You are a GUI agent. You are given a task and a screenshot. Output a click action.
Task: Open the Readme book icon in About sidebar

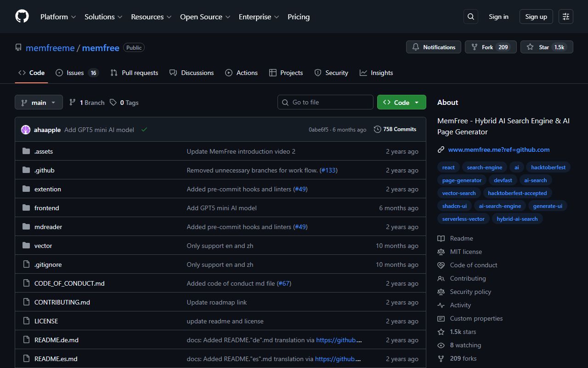pyautogui.click(x=441, y=238)
